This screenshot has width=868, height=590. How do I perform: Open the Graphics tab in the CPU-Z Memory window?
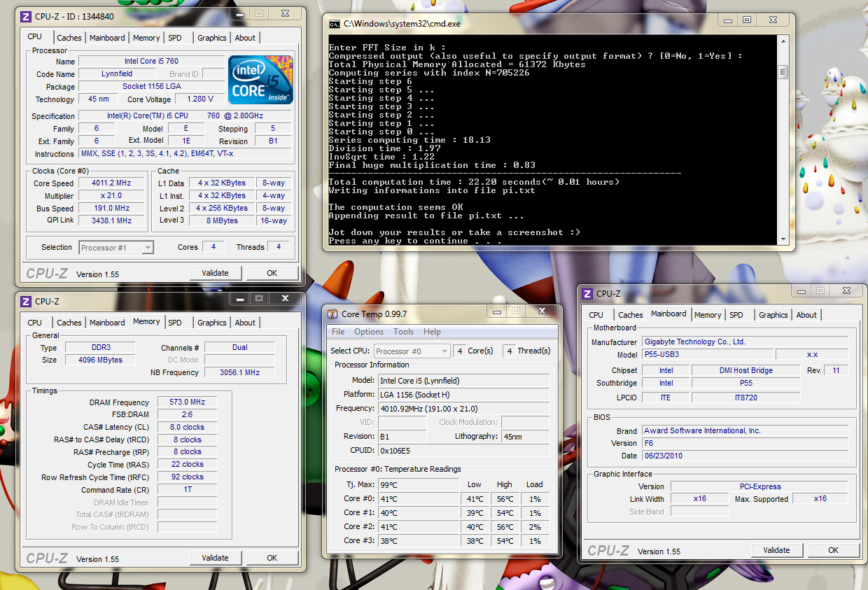pyautogui.click(x=211, y=323)
